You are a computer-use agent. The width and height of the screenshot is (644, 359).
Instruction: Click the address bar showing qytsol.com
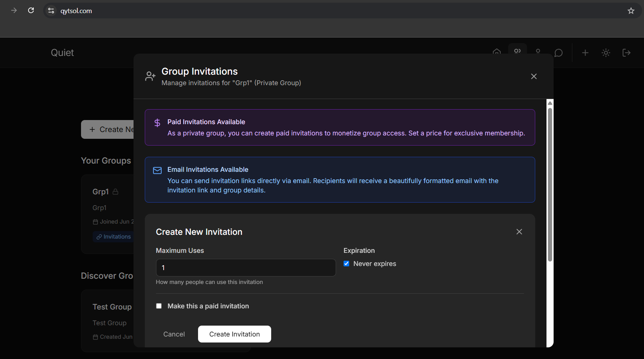point(300,11)
